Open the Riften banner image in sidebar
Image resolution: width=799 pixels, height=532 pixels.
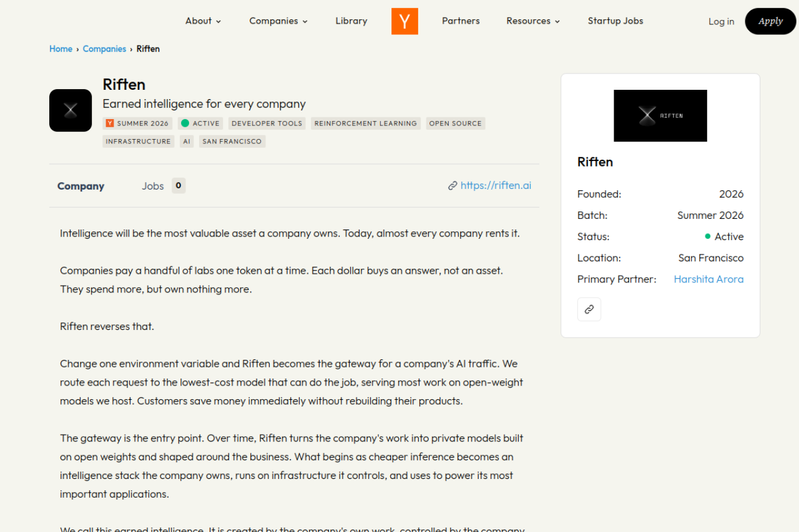[660, 115]
